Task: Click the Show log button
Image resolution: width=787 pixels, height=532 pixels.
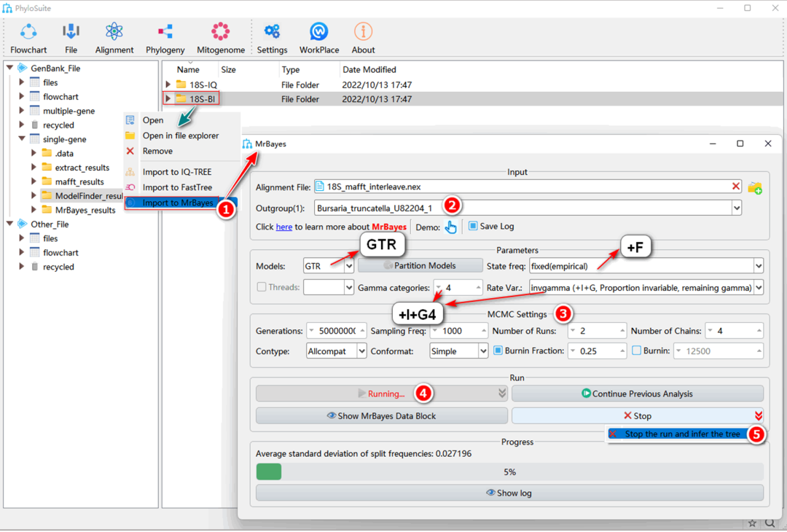Action: pyautogui.click(x=509, y=493)
